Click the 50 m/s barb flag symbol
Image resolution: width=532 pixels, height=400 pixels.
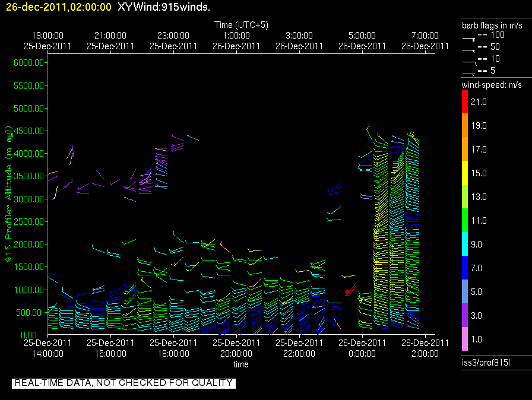[468, 51]
